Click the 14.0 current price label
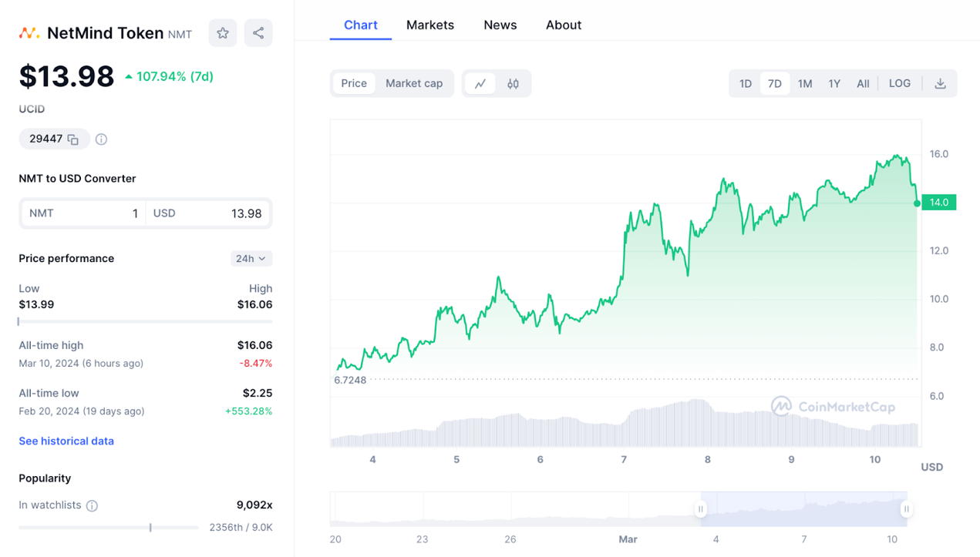 pos(938,203)
